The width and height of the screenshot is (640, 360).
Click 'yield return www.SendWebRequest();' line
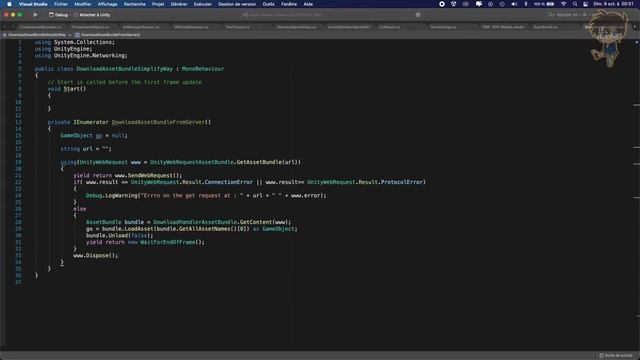(x=128, y=175)
